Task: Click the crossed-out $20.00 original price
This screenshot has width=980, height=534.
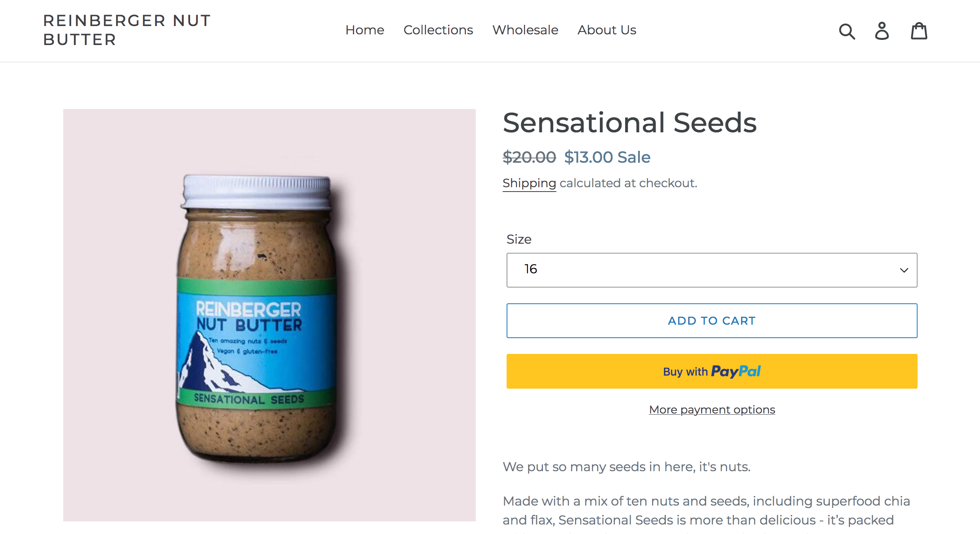Action: click(x=529, y=157)
